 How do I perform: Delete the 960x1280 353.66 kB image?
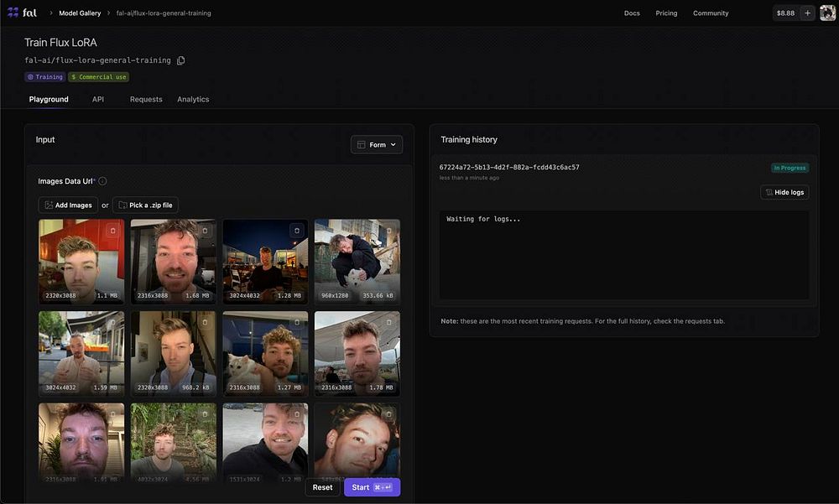389,231
